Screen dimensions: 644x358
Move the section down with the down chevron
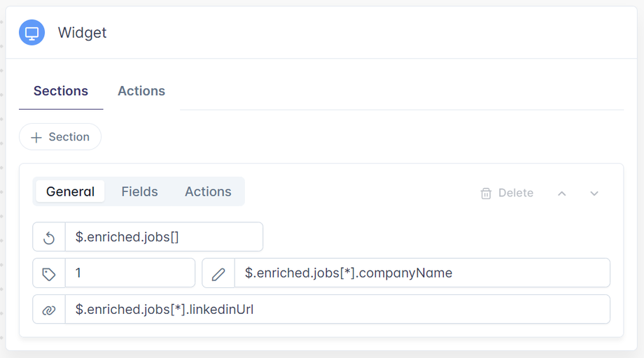(x=594, y=193)
